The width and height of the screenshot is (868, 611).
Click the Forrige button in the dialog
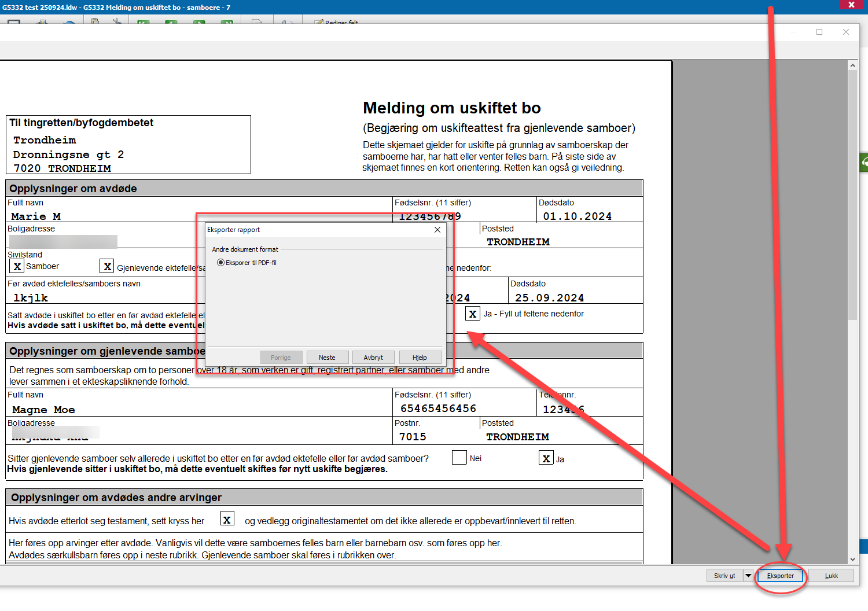[281, 358]
